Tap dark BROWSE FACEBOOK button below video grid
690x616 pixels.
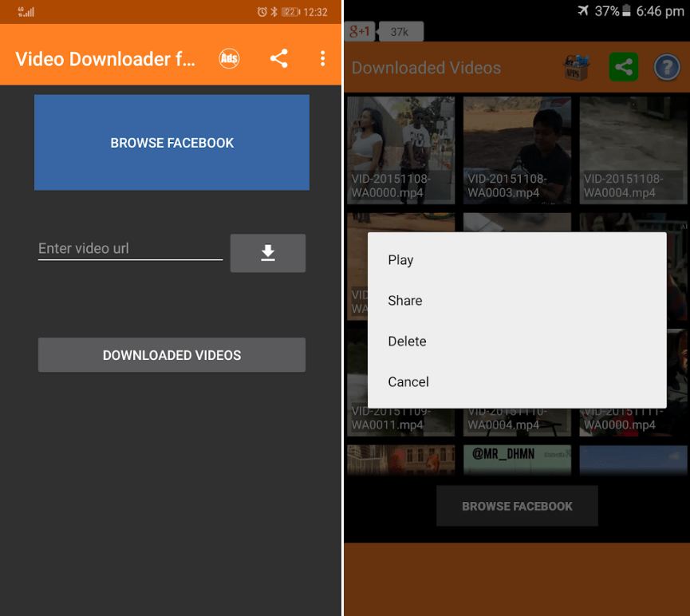coord(517,506)
